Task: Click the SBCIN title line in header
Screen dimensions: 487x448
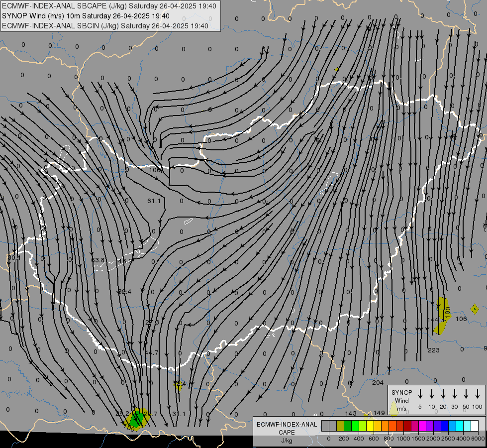Action: 105,26
